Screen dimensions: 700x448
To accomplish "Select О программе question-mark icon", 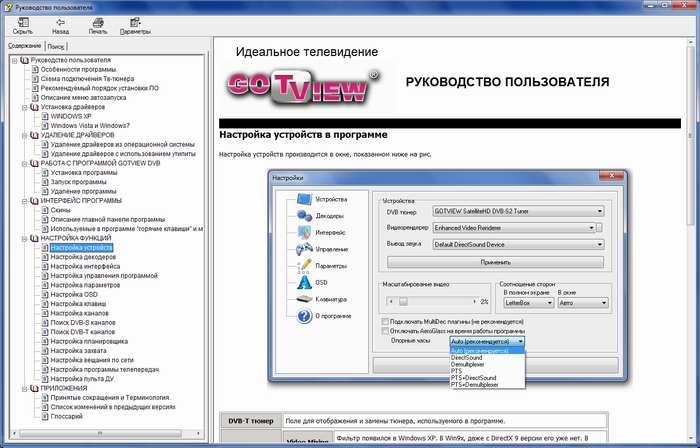I will pos(304,316).
